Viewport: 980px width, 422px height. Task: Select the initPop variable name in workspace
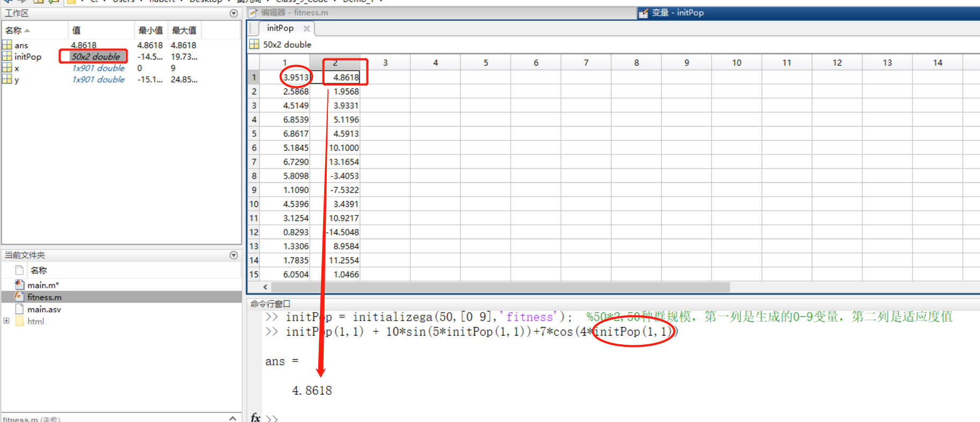28,57
